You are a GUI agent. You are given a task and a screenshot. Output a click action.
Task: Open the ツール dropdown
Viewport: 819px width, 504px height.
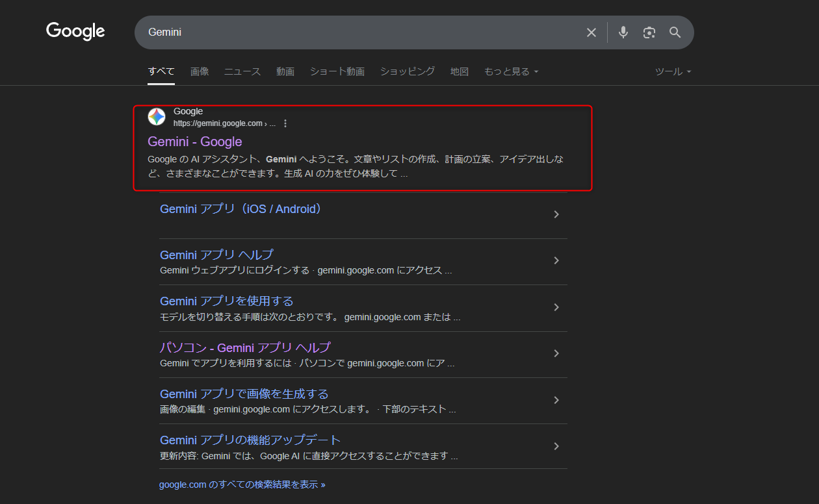[x=673, y=71]
